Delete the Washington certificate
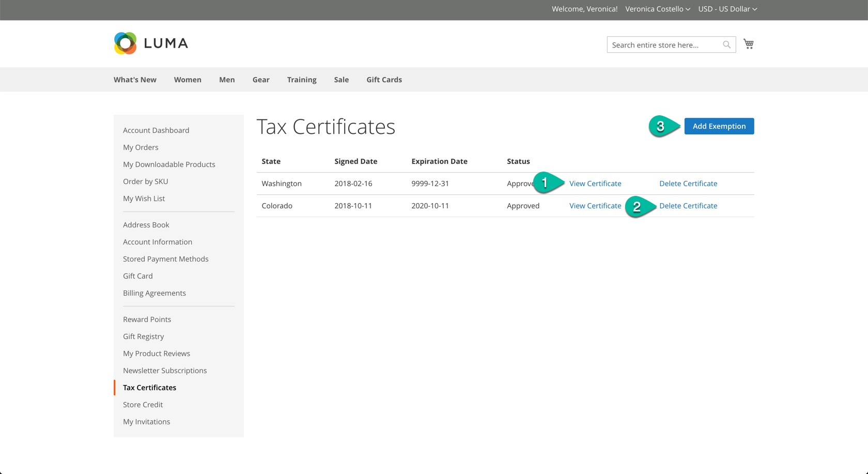The image size is (868, 474). pos(688,184)
